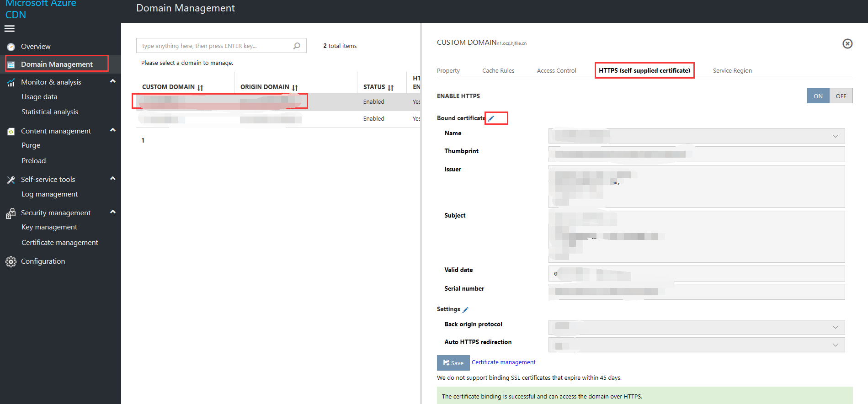Open Configuration in the sidebar
The image size is (868, 404).
pos(43,261)
